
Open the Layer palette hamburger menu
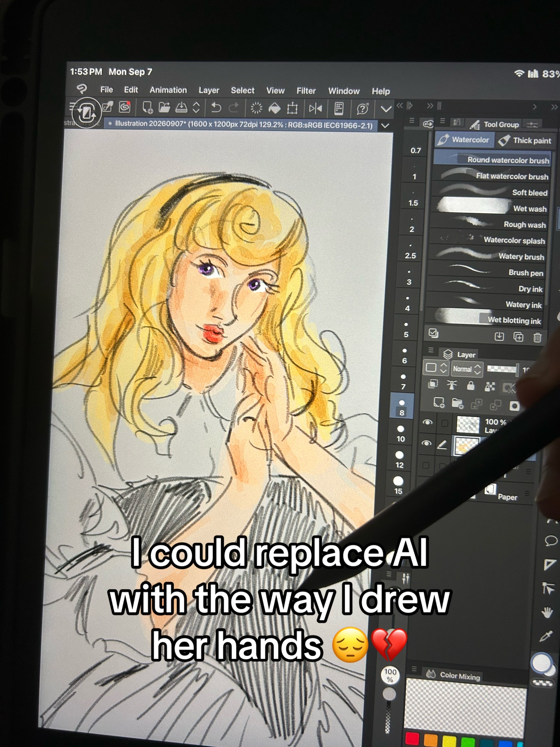(x=431, y=350)
